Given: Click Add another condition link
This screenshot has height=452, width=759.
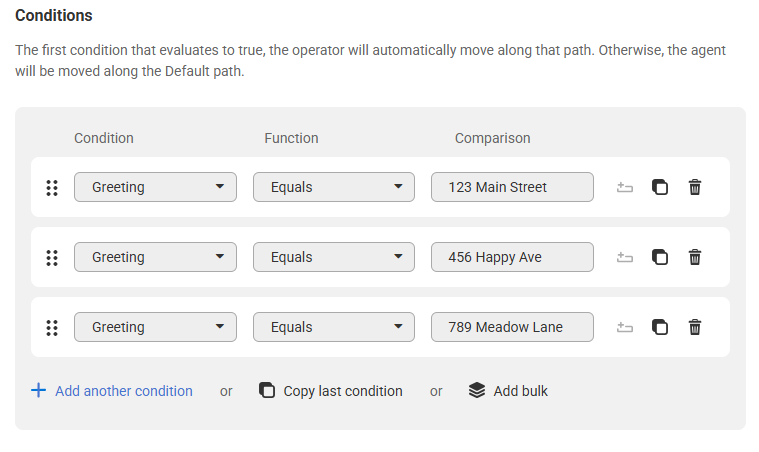Looking at the screenshot, I should (x=112, y=391).
